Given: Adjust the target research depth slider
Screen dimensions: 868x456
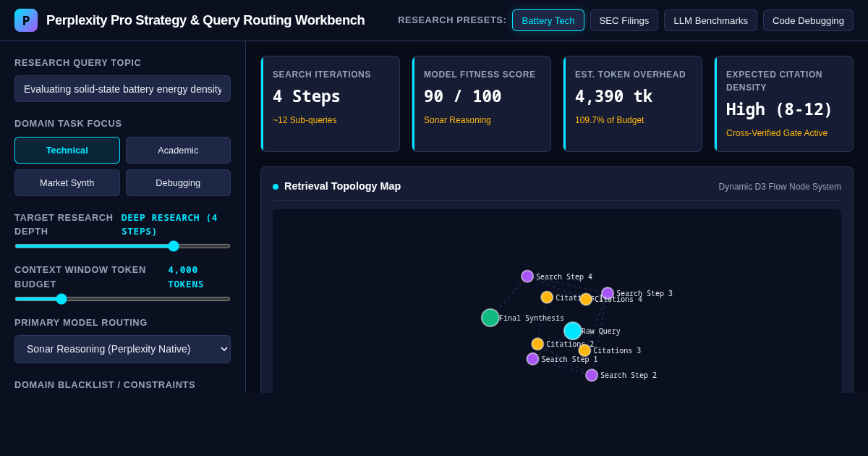Looking at the screenshot, I should (122, 246).
